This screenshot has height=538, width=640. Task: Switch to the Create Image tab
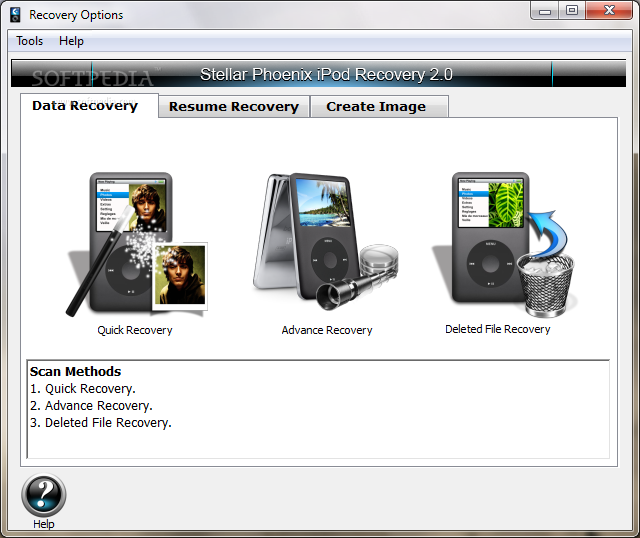coord(379,107)
